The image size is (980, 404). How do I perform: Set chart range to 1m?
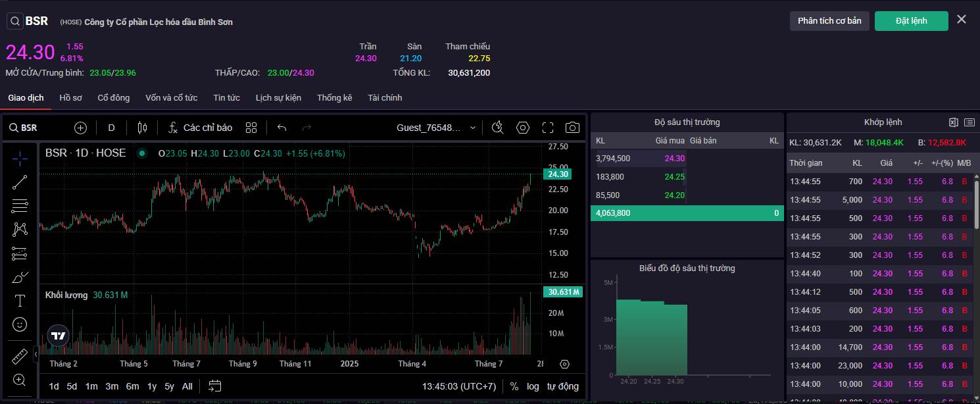tap(91, 386)
